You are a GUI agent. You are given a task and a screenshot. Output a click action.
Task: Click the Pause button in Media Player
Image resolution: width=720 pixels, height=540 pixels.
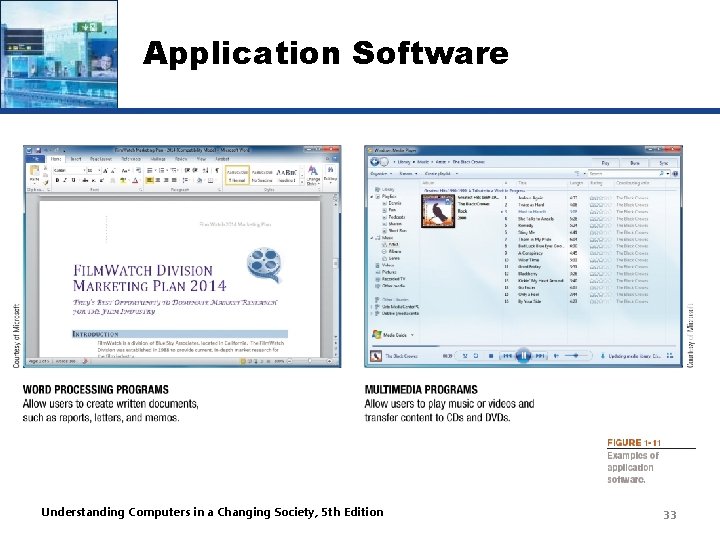(x=523, y=356)
